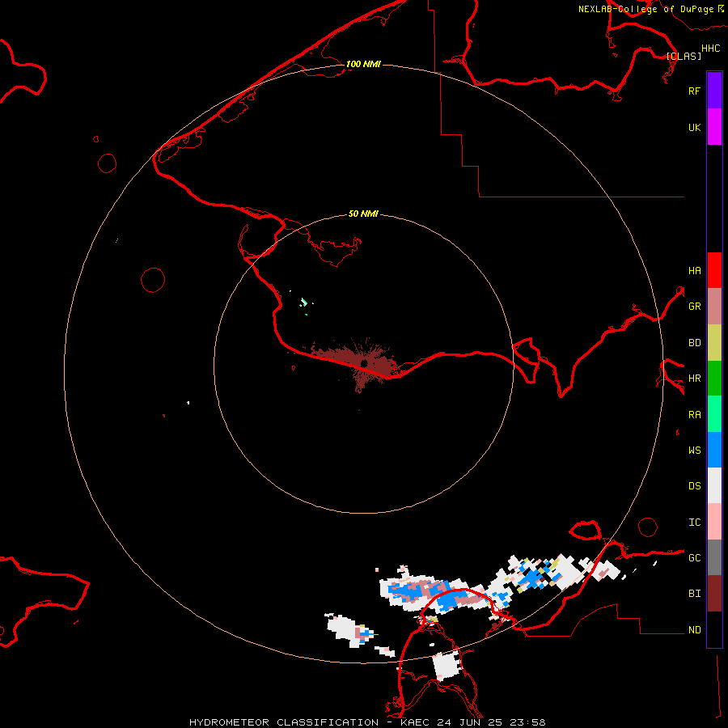Click the RF legend label
This screenshot has width=728, height=728.
pyautogui.click(x=694, y=91)
